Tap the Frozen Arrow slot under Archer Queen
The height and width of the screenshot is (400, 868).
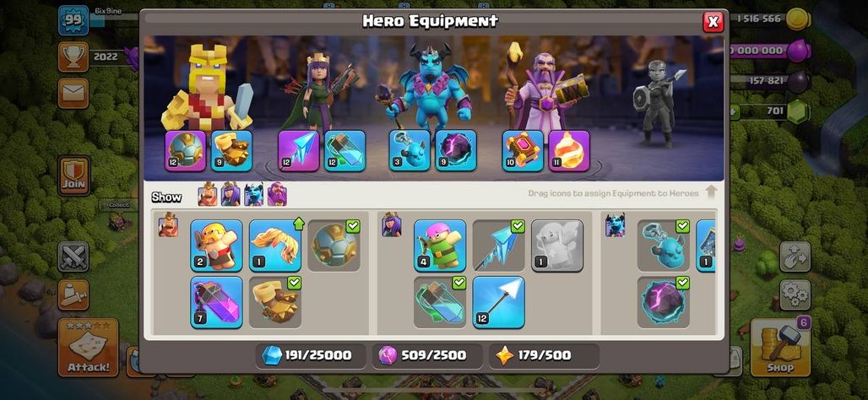click(x=299, y=150)
